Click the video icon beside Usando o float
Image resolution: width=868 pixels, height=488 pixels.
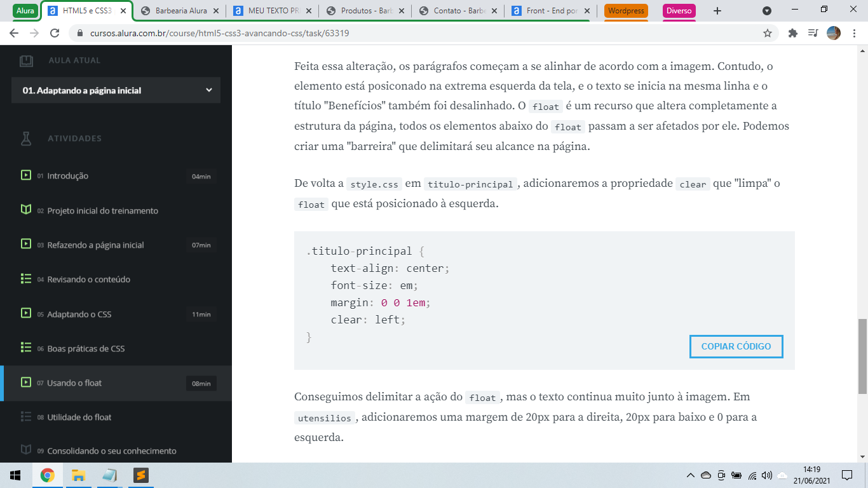(26, 382)
